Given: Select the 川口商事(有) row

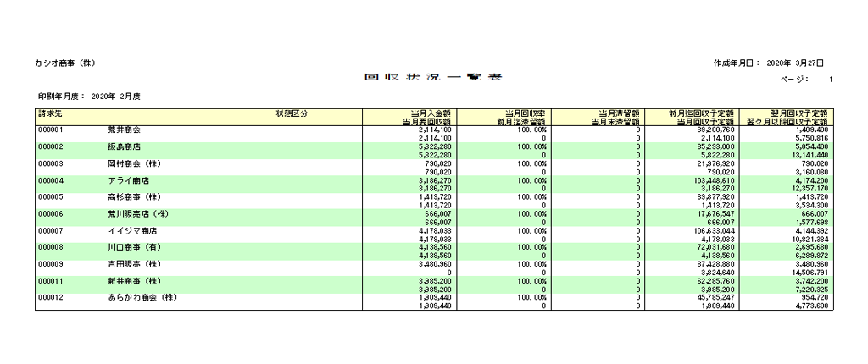Looking at the screenshot, I should tap(133, 247).
